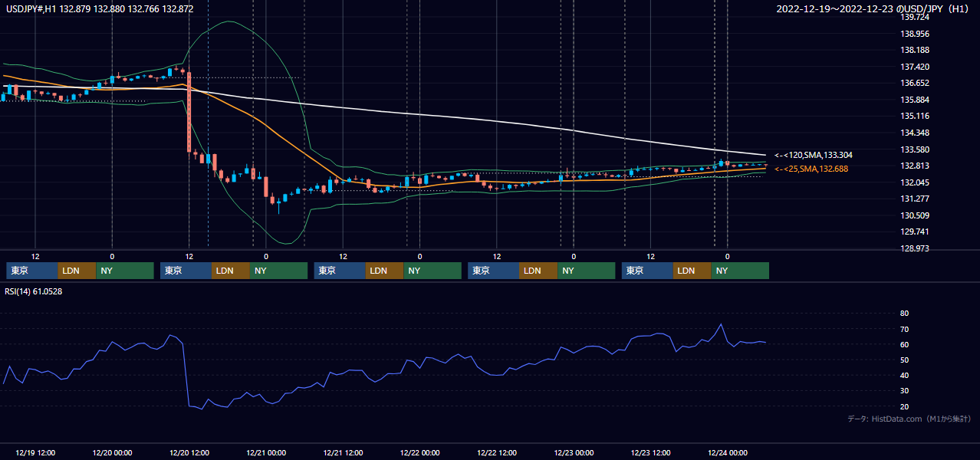Click the RSI(14) 61.0528 indicator label

(x=34, y=291)
